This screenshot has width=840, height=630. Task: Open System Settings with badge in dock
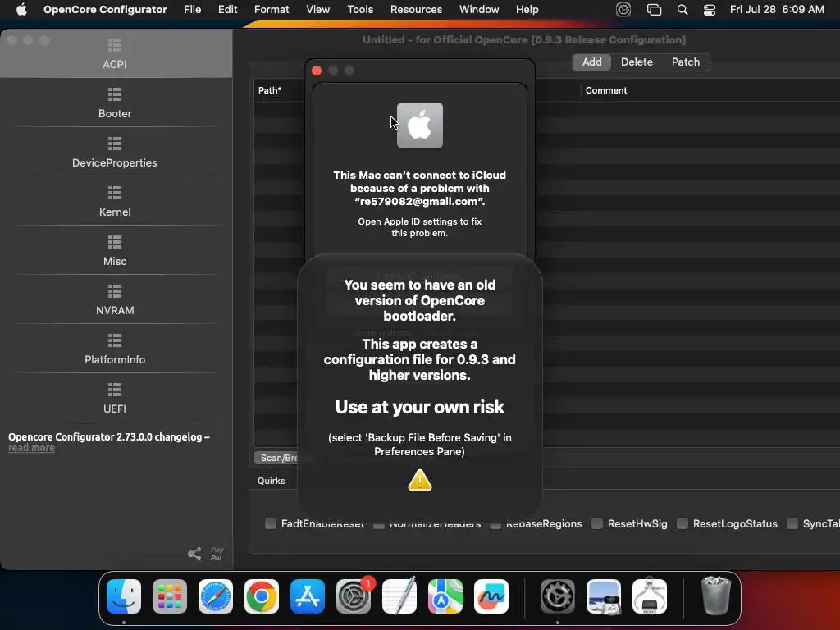(354, 596)
